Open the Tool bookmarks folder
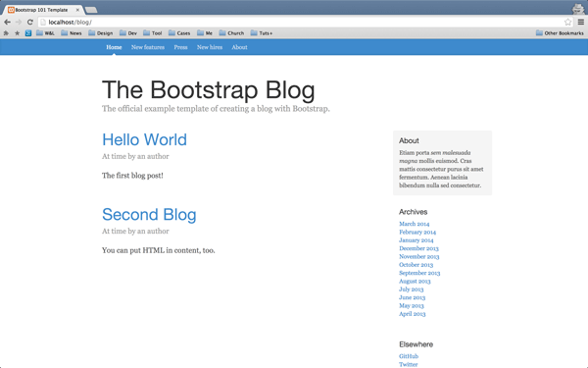Screen dimensions: 588x368 coord(153,33)
